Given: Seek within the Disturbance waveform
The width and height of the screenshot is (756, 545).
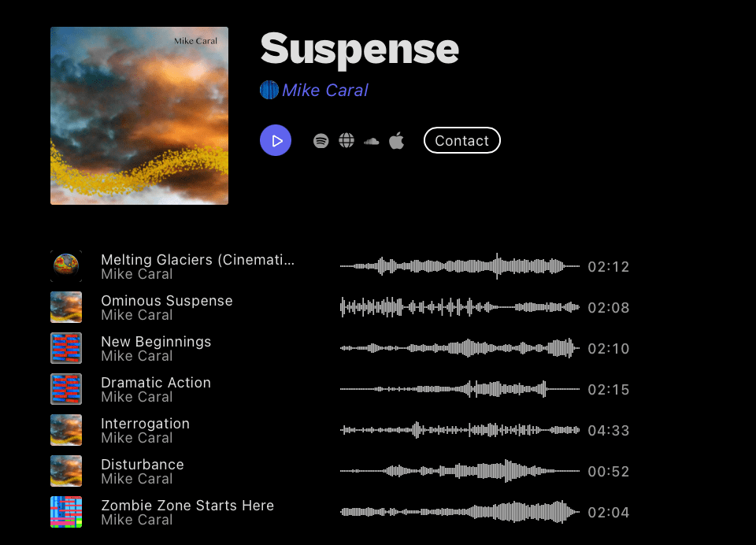Looking at the screenshot, I should 459,471.
